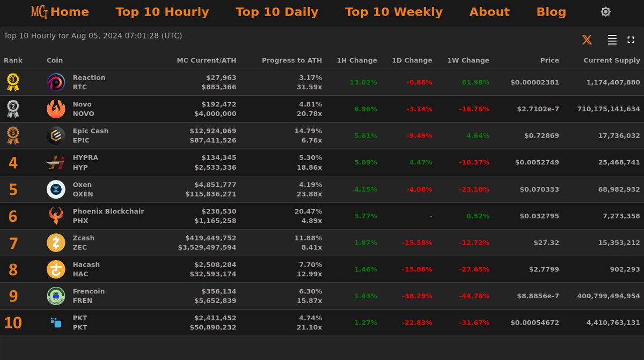
Task: Sort by the Coin column header
Action: (x=55, y=61)
